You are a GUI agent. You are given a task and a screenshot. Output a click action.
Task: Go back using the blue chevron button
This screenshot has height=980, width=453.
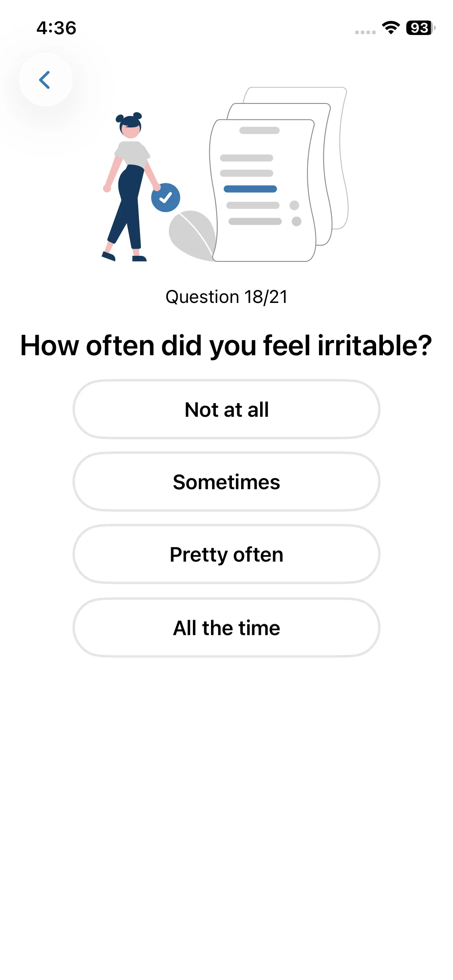(x=46, y=80)
